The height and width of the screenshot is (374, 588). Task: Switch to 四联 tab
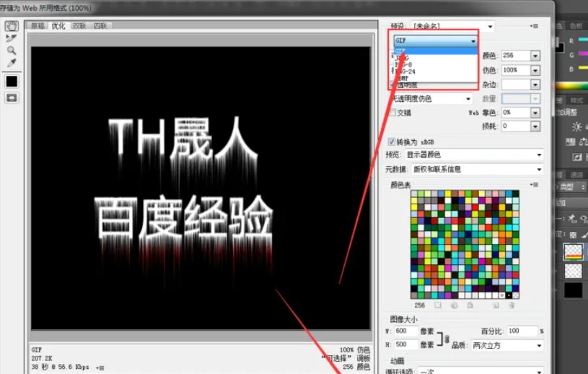click(100, 25)
